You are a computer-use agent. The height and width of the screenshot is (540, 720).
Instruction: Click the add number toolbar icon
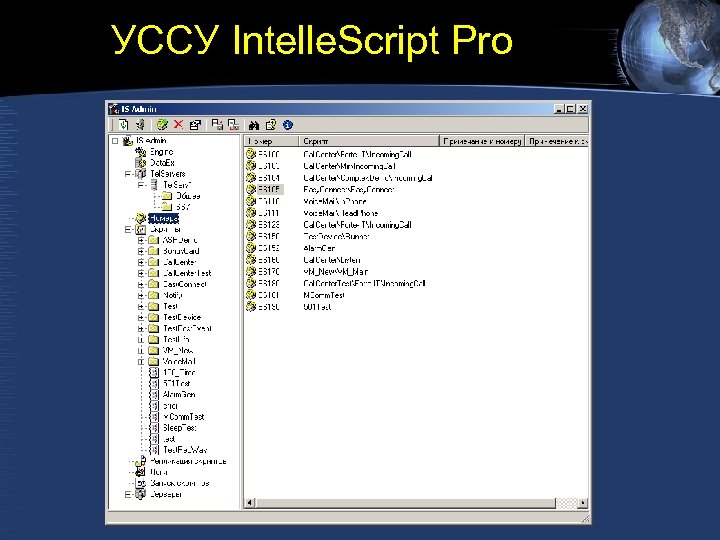point(162,124)
